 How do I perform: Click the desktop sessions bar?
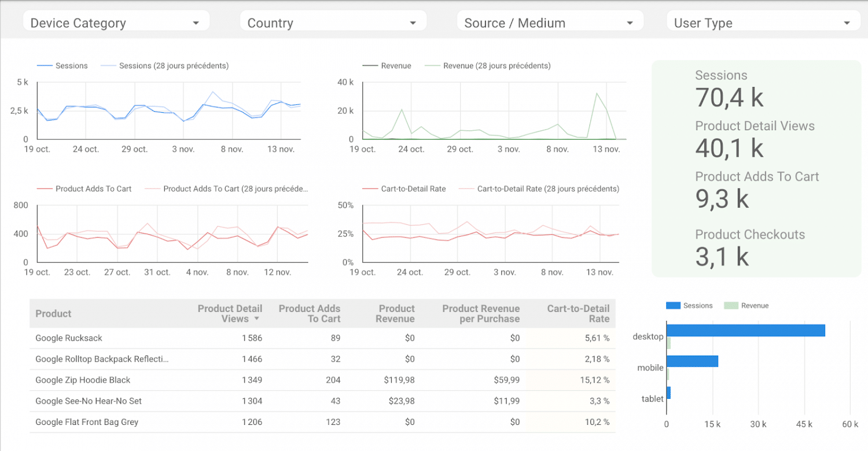pos(745,331)
